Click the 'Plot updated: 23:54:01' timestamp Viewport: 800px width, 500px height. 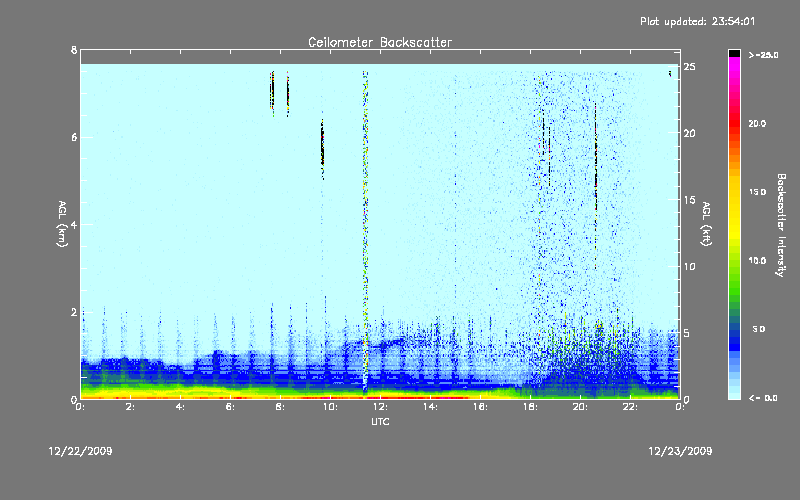(x=697, y=21)
